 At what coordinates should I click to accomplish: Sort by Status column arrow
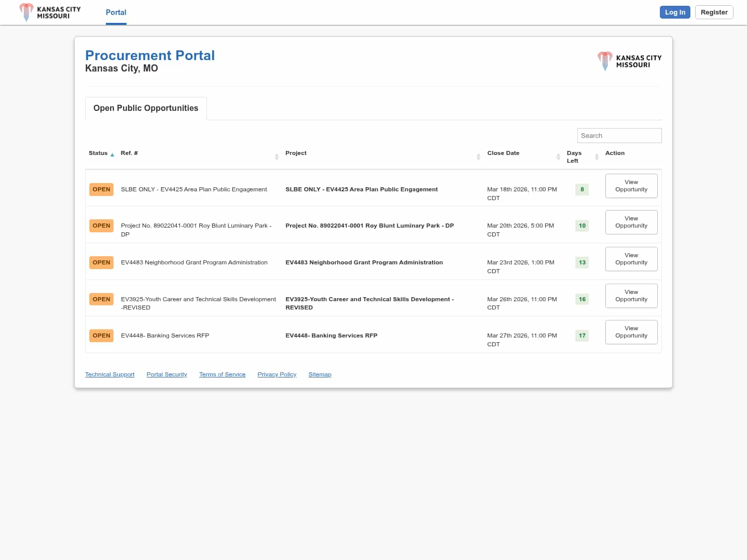112,155
